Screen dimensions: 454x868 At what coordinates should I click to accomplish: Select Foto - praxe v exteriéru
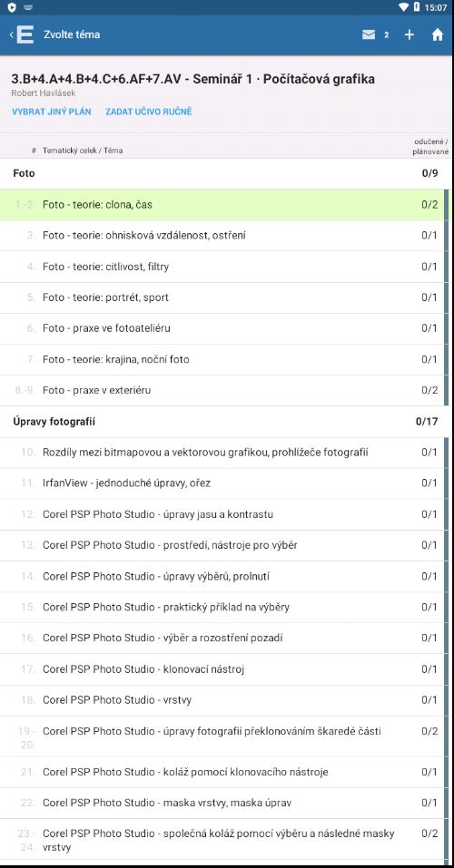[x=224, y=390]
